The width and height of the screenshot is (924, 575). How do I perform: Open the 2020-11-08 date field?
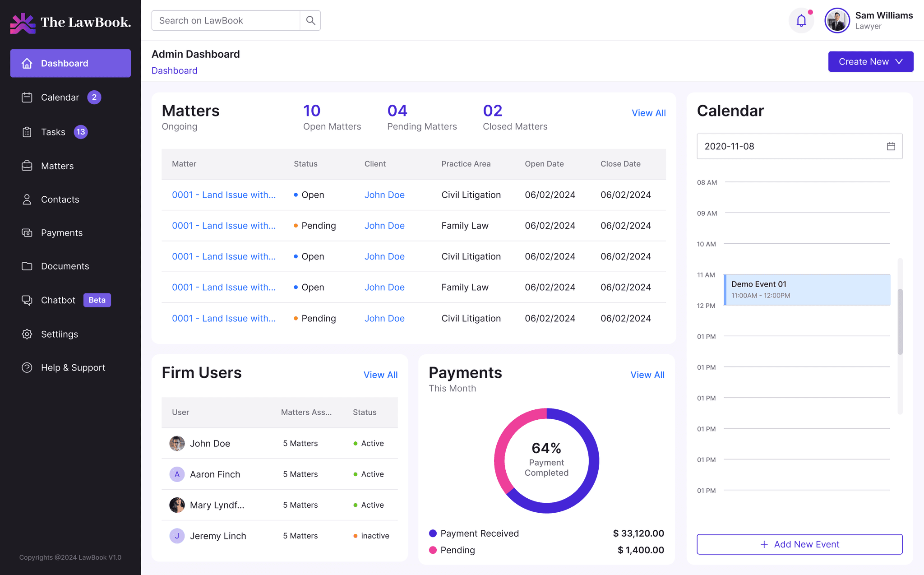(x=799, y=146)
